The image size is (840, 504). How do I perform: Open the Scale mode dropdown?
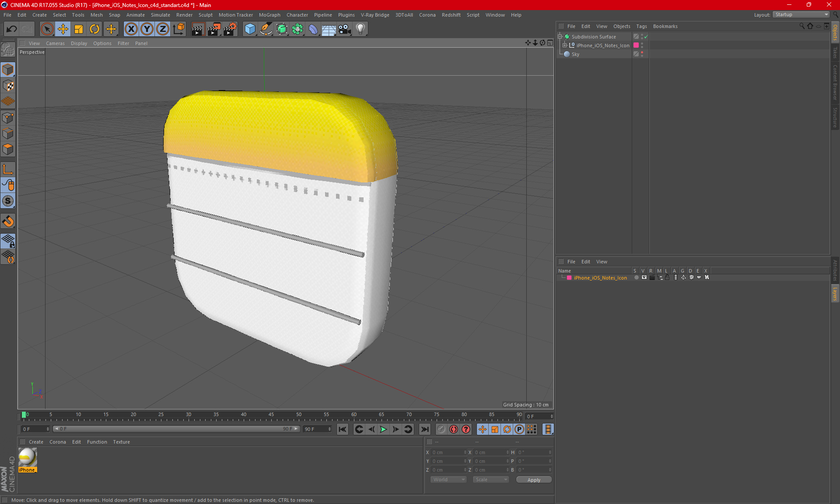coord(490,479)
